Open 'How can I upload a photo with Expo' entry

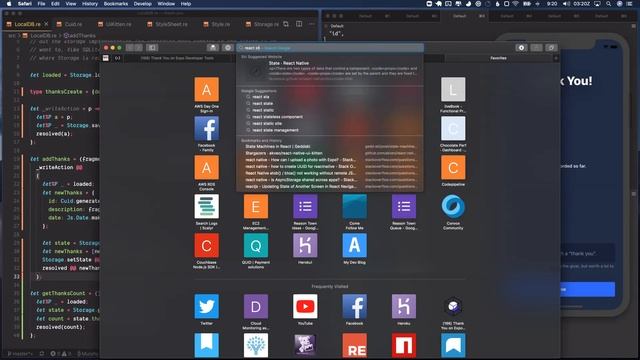[330, 160]
